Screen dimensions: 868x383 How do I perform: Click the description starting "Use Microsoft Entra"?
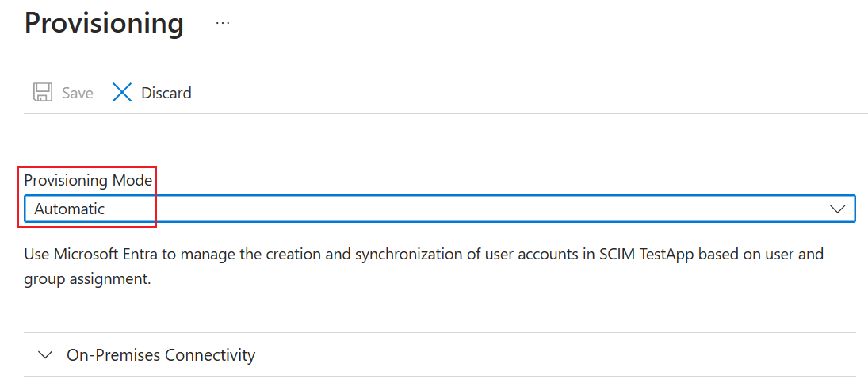[423, 255]
